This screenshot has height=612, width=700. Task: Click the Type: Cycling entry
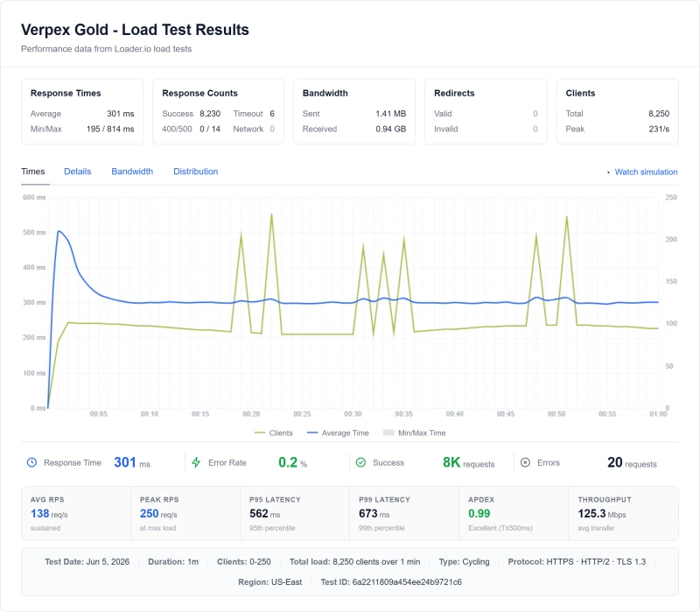(x=464, y=562)
